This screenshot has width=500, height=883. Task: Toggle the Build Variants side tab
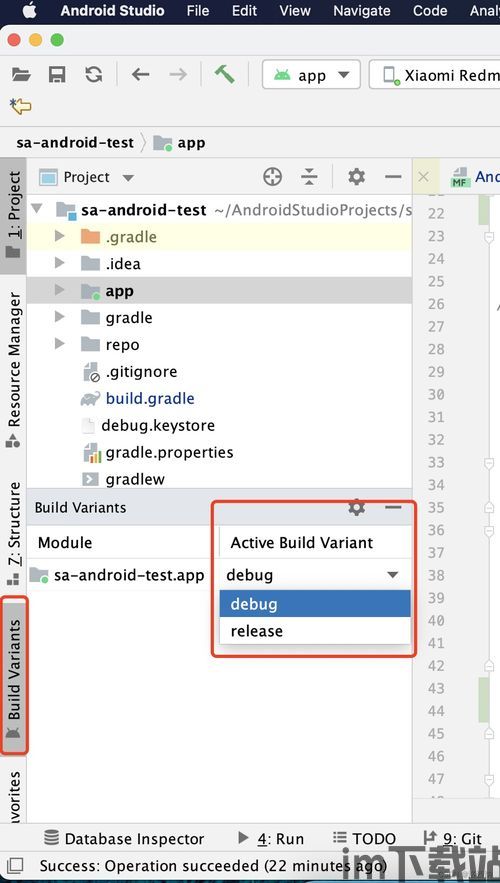(x=14, y=676)
